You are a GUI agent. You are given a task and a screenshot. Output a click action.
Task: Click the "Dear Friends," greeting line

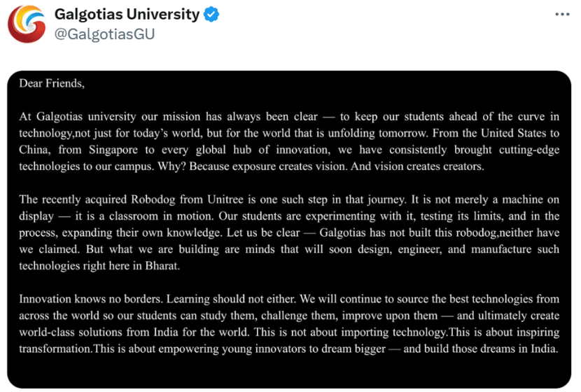click(52, 83)
